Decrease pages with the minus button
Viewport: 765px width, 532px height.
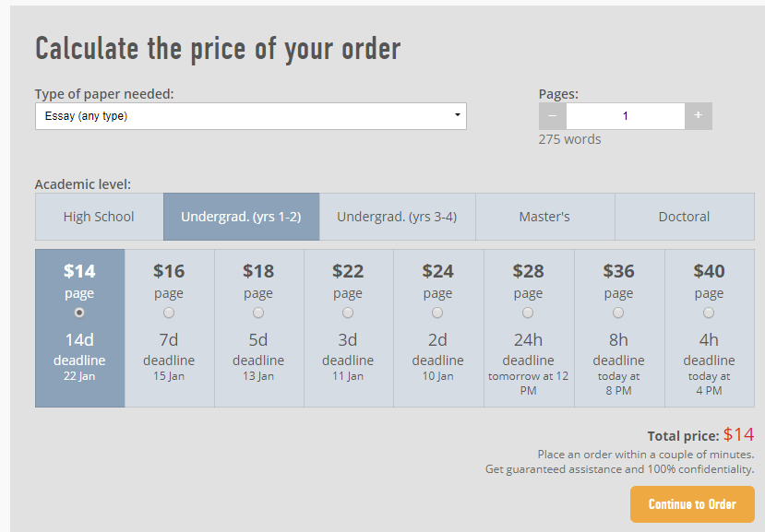[x=552, y=116]
